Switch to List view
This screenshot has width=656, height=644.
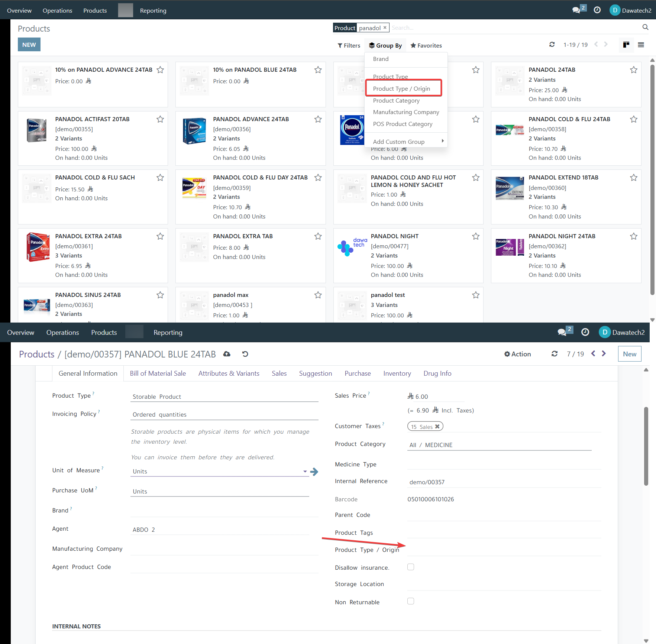coord(641,45)
